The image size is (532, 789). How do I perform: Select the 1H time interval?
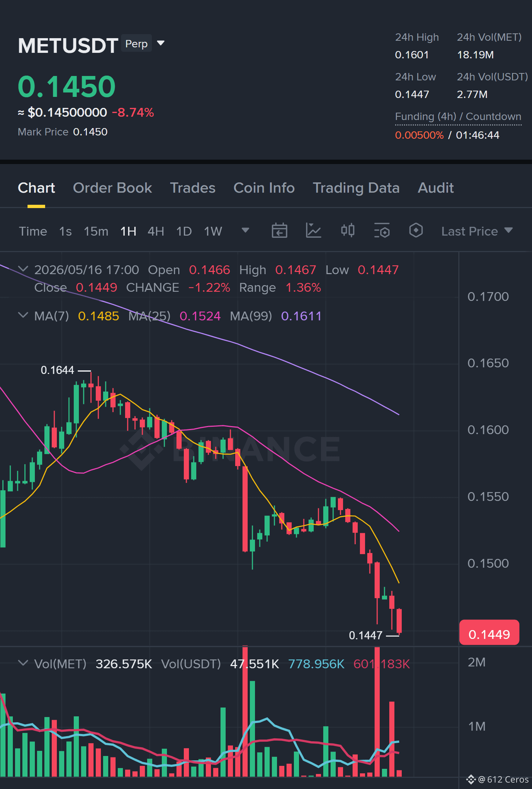[128, 231]
